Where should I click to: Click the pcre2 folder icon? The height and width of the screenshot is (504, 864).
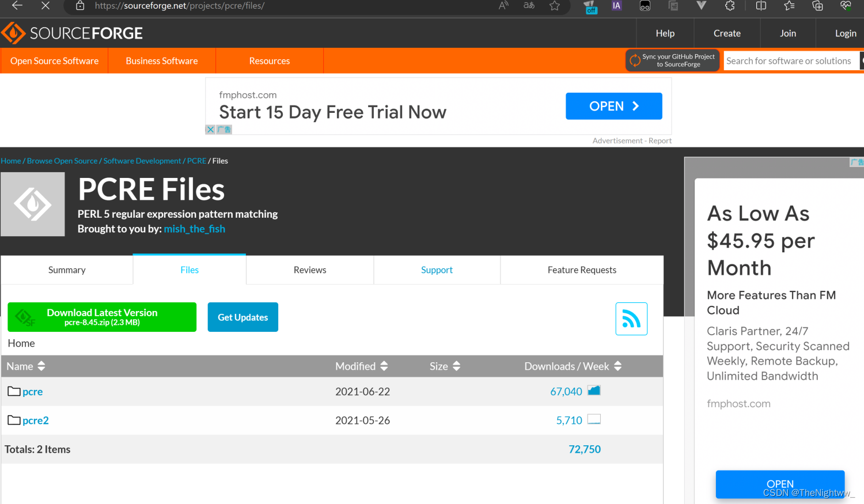pyautogui.click(x=14, y=420)
